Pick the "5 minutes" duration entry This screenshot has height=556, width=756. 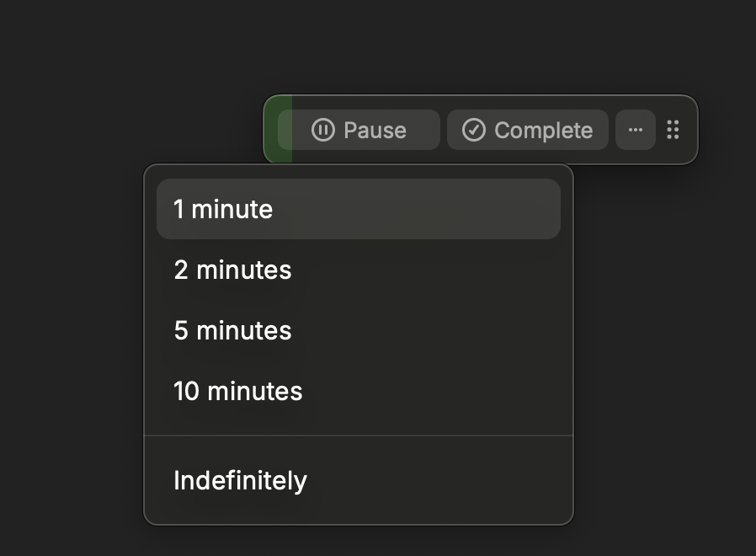point(232,330)
